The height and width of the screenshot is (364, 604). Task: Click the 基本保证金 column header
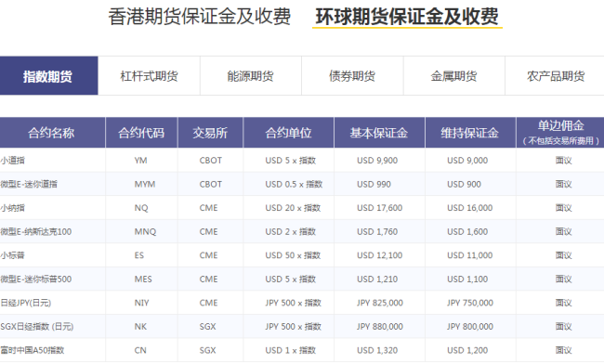tap(379, 133)
